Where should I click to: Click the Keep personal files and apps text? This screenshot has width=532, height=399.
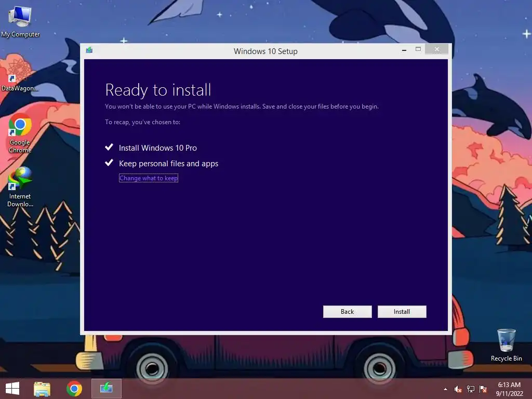169,164
